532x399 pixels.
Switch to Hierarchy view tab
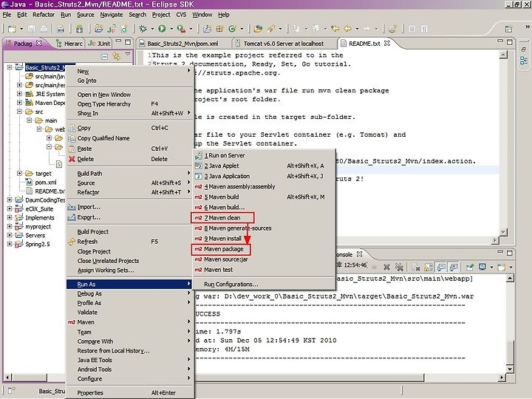click(x=69, y=44)
